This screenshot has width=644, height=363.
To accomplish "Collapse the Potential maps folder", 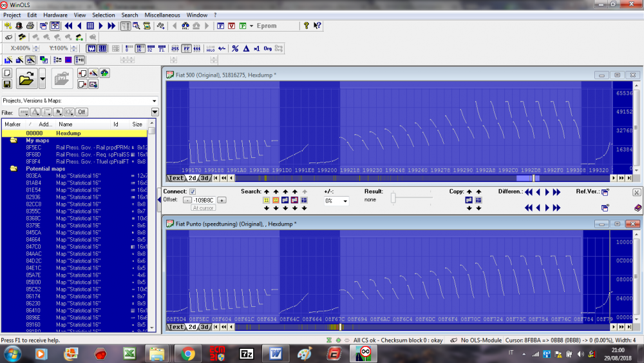I will [x=14, y=168].
